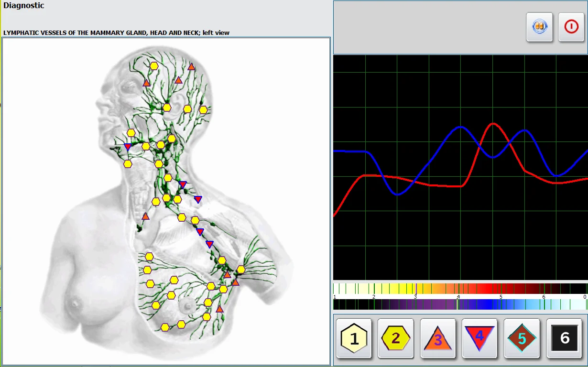Select the pale hexagon level 1 button
The width and height of the screenshot is (588, 367).
(354, 338)
